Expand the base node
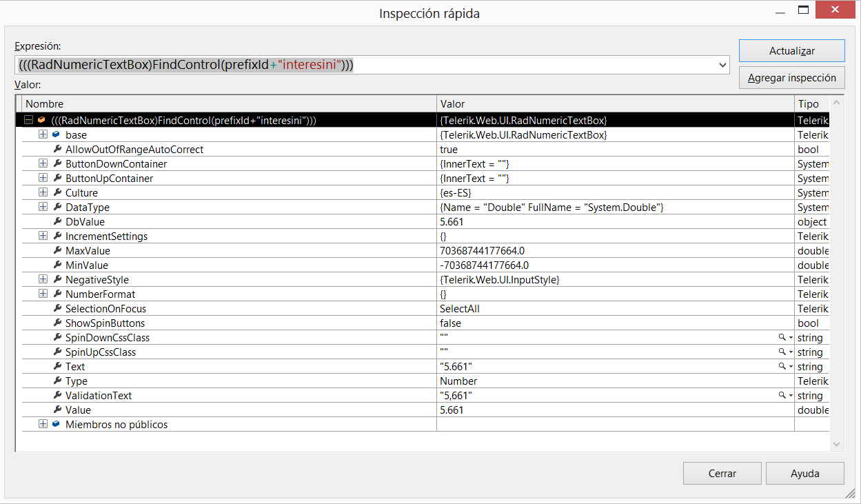The image size is (861, 504). (x=43, y=134)
